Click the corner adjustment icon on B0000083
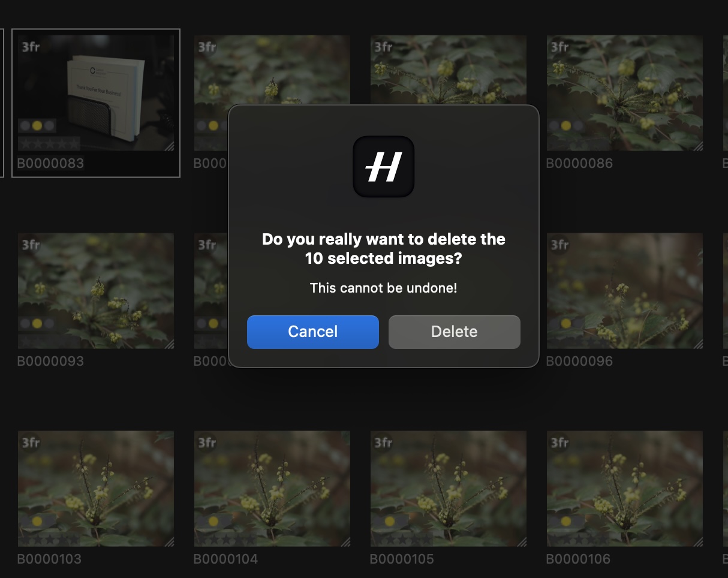The image size is (728, 578). click(169, 146)
